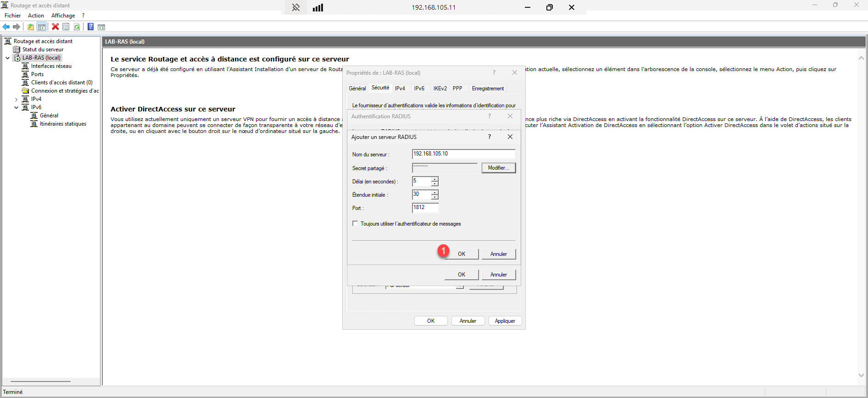Open Properties via the toolbar icon

(66, 27)
